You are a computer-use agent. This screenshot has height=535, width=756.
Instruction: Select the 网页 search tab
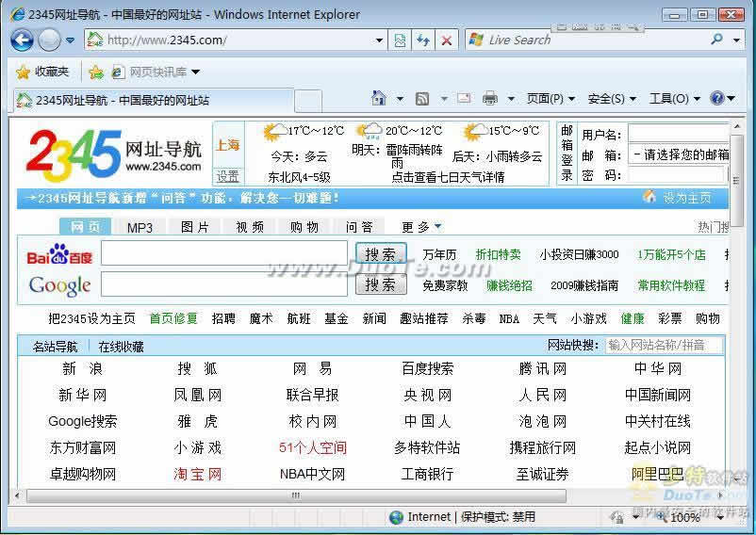pyautogui.click(x=86, y=227)
